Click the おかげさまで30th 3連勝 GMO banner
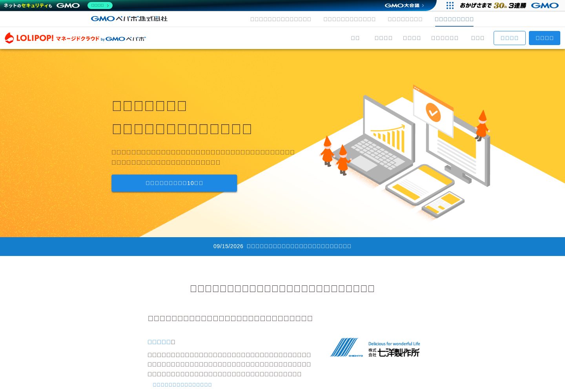This screenshot has width=565, height=392. (x=509, y=5)
